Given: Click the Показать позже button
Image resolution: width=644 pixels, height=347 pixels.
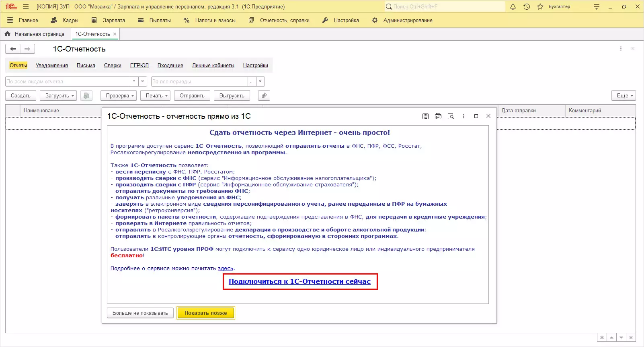Looking at the screenshot, I should pyautogui.click(x=206, y=313).
